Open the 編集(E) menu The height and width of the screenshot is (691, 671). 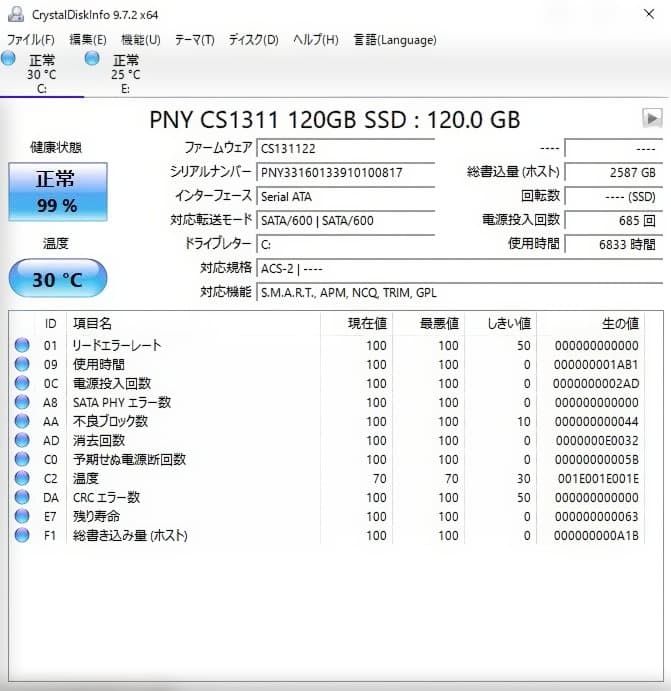[x=88, y=40]
